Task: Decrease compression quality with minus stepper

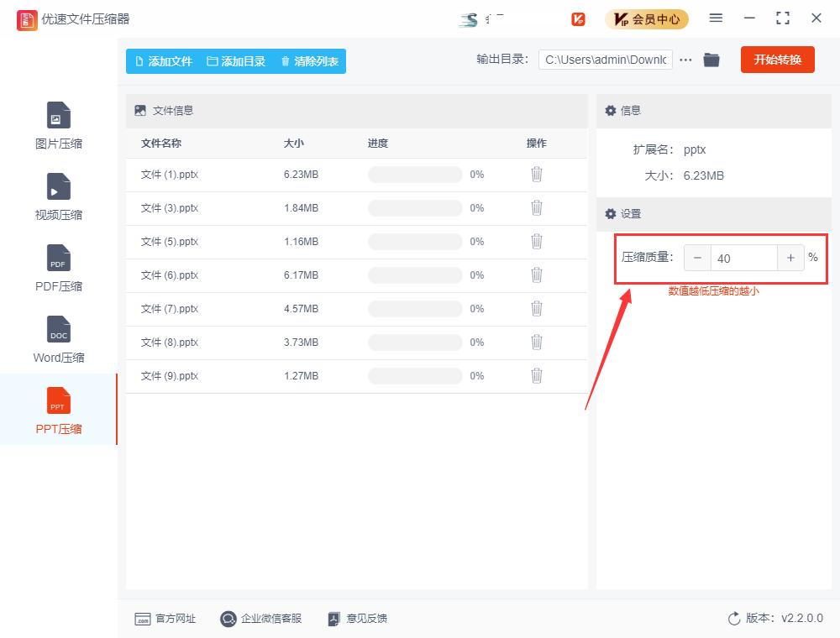Action: coord(698,258)
